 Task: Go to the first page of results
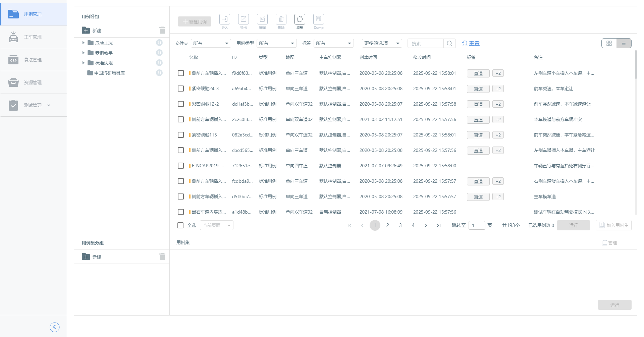(x=350, y=225)
